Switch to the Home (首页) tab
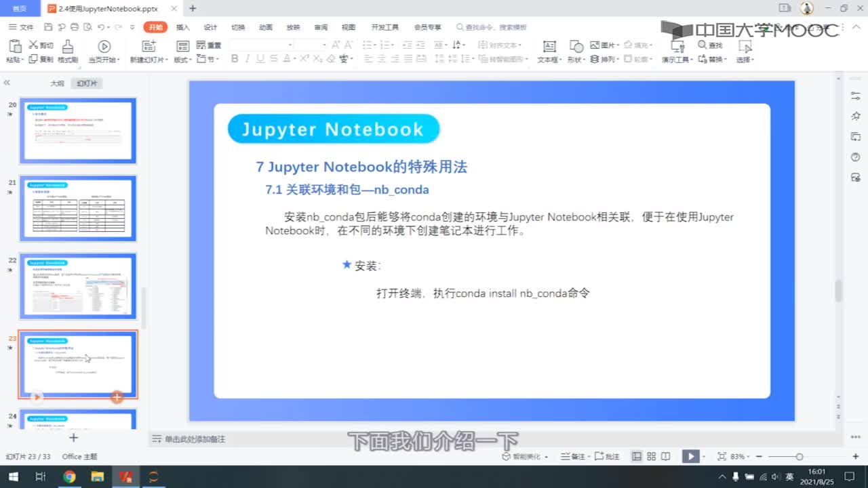 pyautogui.click(x=20, y=8)
